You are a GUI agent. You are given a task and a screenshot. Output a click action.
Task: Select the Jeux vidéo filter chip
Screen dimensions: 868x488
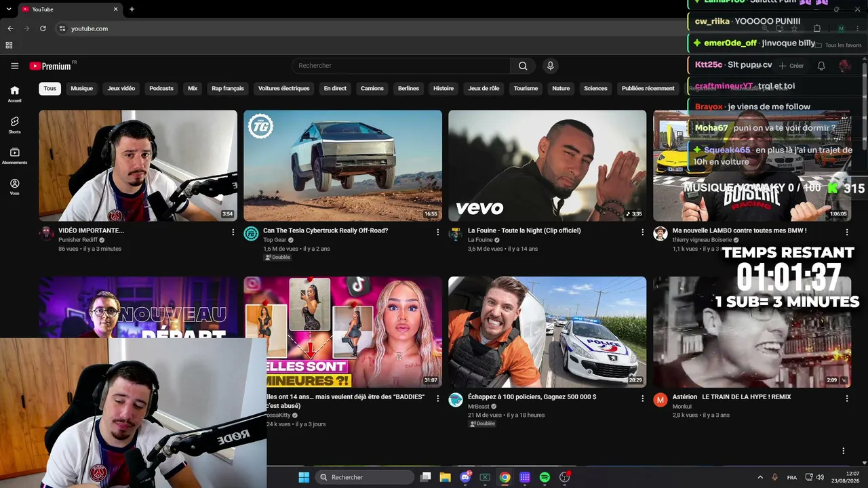coord(121,88)
